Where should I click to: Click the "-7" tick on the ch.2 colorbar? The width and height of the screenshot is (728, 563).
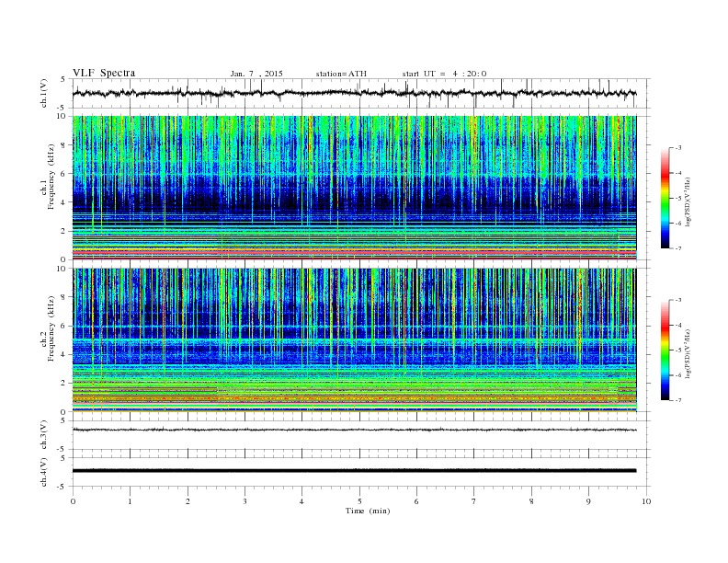[x=678, y=400]
